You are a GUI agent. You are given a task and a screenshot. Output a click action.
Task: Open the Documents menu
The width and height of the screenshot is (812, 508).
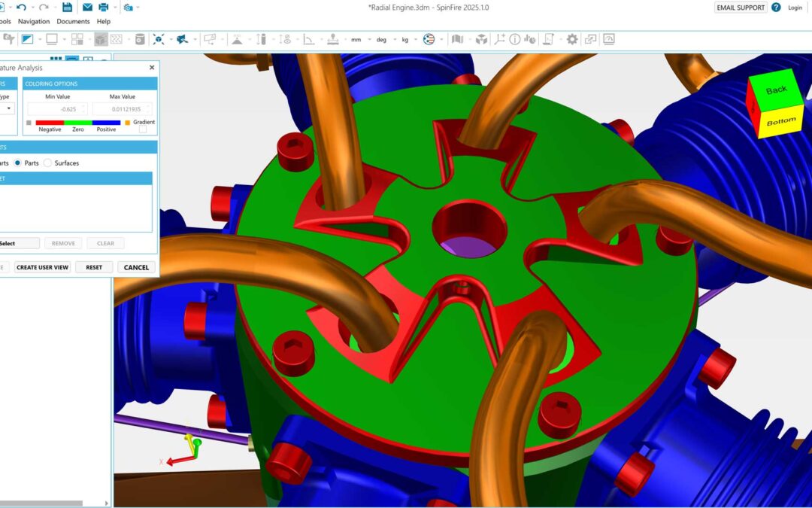(73, 21)
